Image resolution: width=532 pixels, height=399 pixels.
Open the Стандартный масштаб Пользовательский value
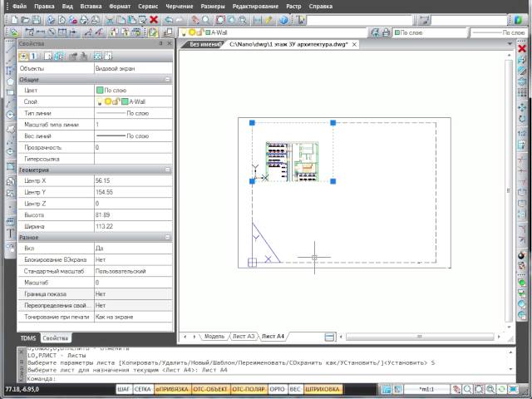[x=133, y=271]
